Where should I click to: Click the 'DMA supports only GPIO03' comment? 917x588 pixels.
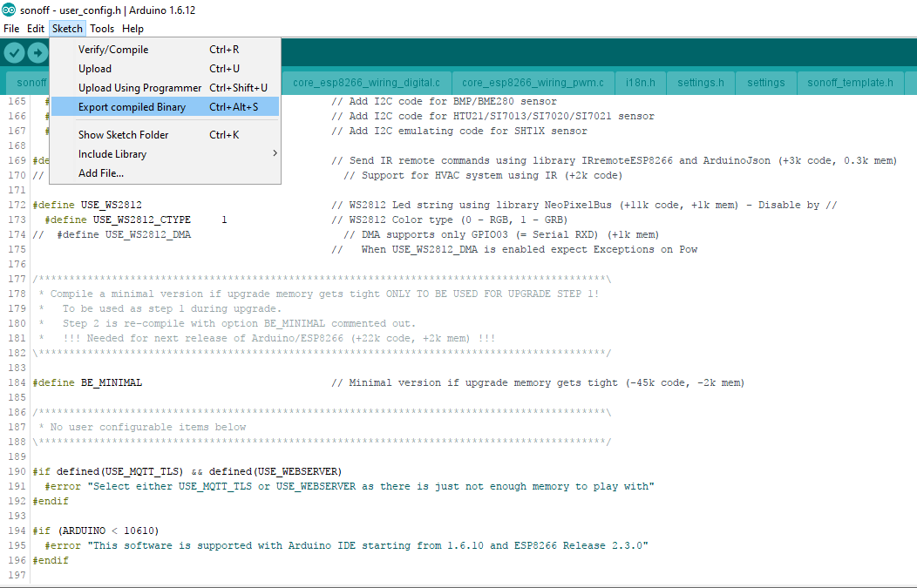501,235
